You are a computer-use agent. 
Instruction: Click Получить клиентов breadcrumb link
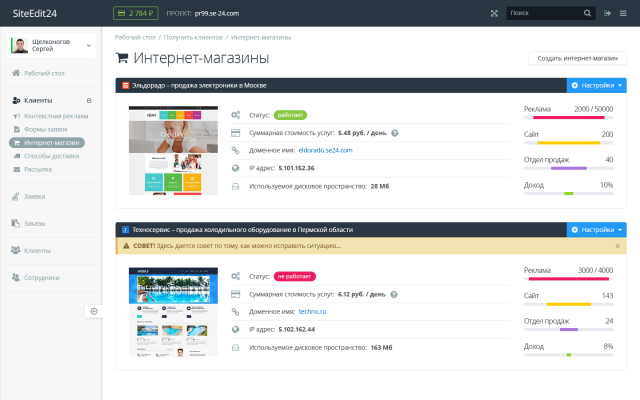pyautogui.click(x=193, y=38)
